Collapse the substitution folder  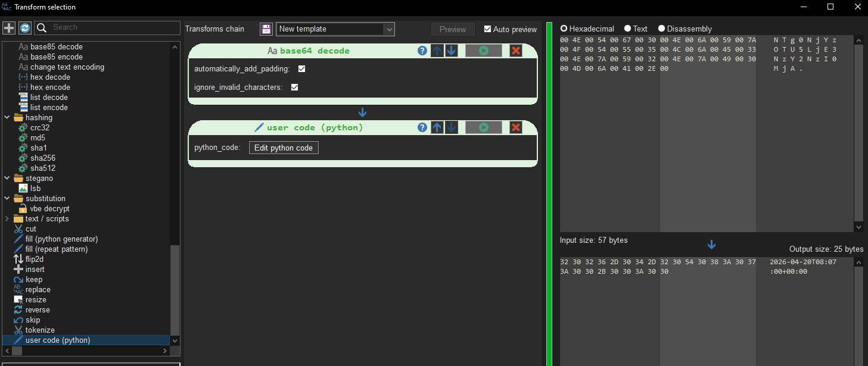tap(7, 199)
